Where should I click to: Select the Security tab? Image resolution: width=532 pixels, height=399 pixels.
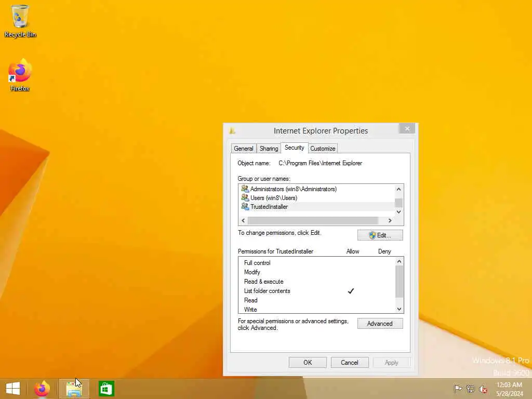click(x=295, y=148)
